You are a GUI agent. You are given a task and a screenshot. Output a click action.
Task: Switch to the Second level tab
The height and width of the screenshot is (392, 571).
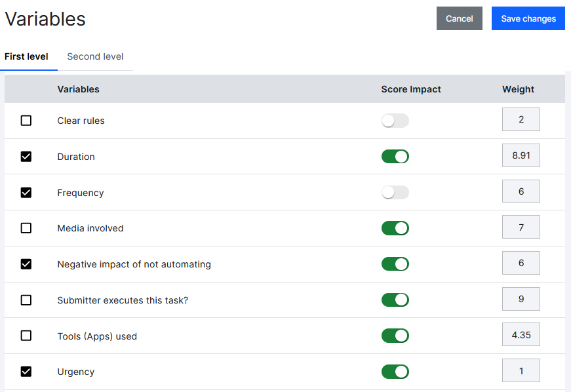[x=95, y=56]
